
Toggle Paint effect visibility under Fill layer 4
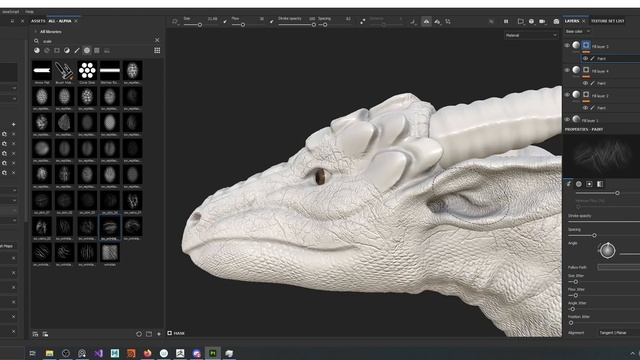pyautogui.click(x=585, y=83)
